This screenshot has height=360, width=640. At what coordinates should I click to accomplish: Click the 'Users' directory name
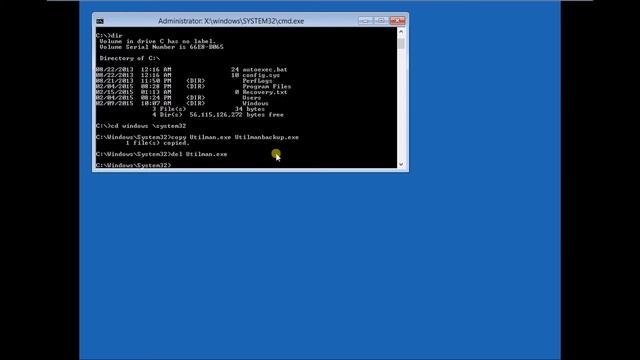click(x=251, y=98)
